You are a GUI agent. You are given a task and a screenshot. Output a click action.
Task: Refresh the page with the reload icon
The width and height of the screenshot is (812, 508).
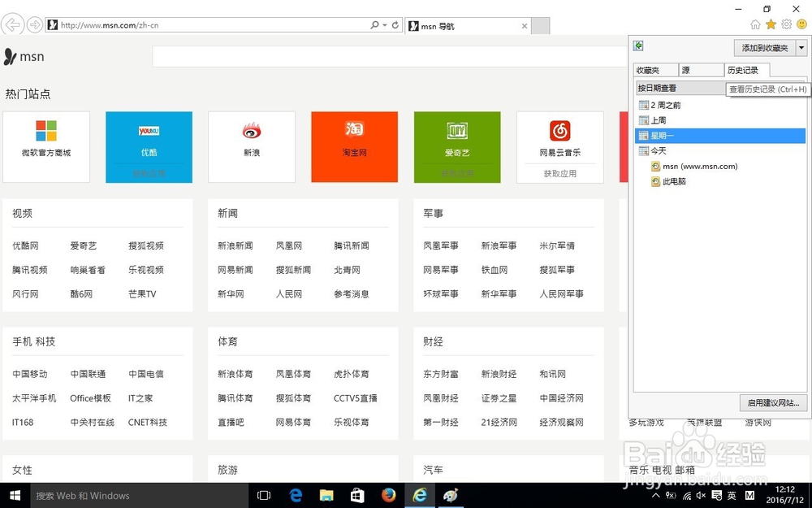tap(395, 25)
